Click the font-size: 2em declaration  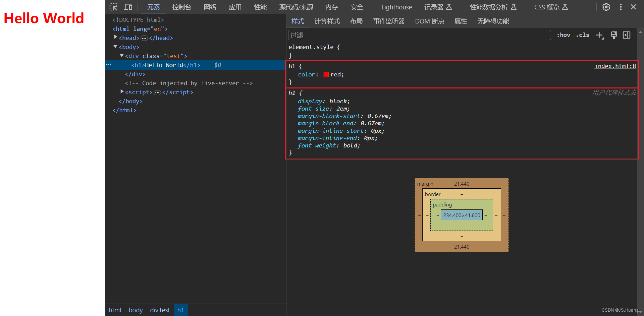click(x=324, y=109)
